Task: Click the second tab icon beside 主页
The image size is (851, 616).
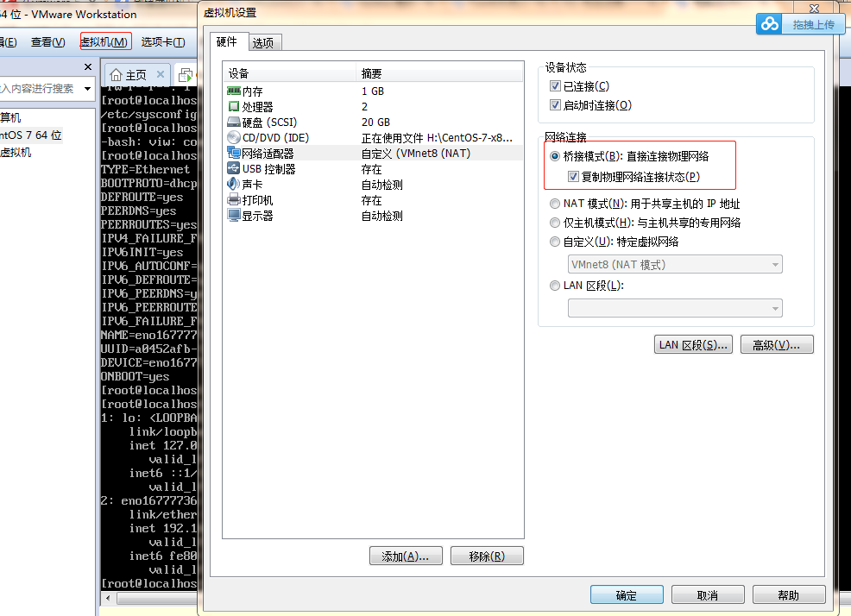Action: [186, 75]
